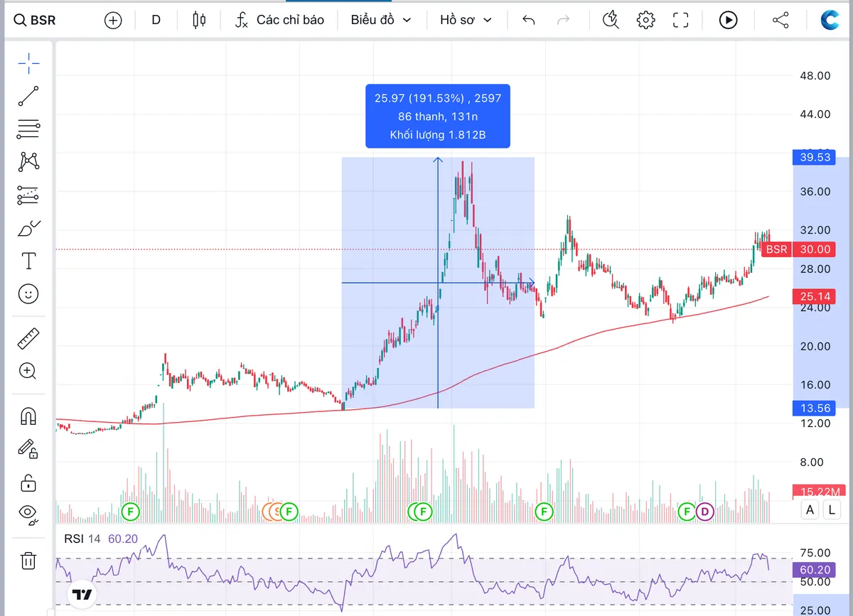Select the text annotation tool

pos(28,261)
